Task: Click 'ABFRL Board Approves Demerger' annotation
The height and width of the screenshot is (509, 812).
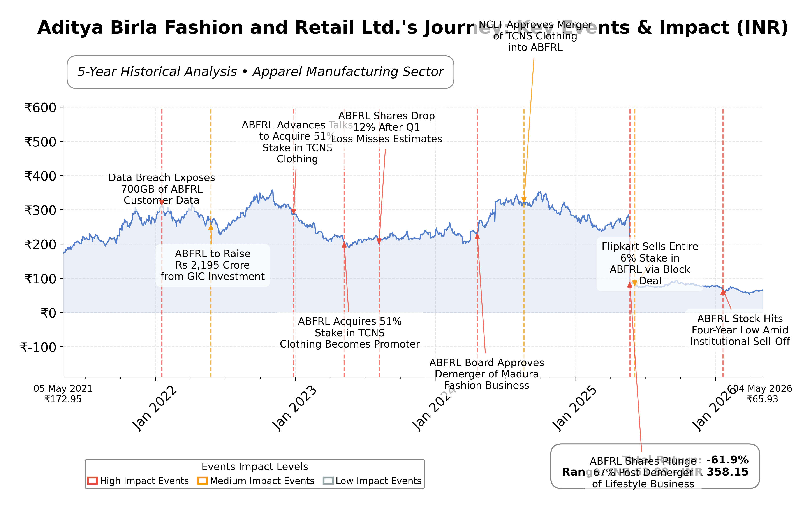Action: coord(487,374)
